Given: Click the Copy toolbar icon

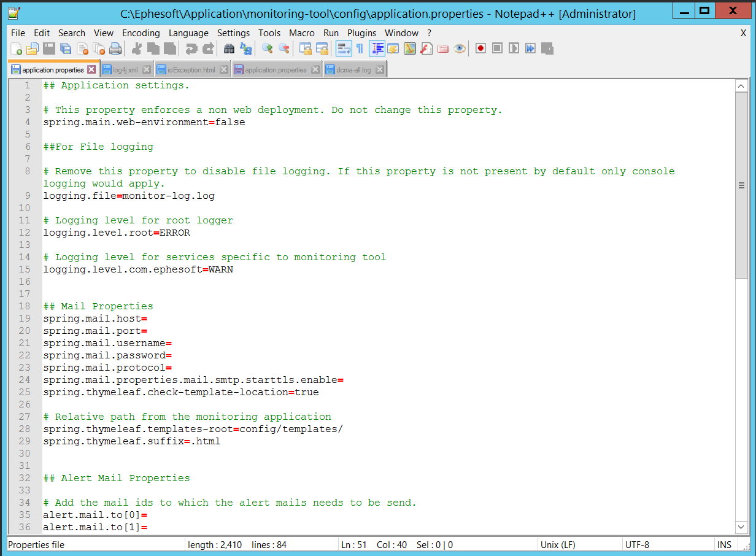Looking at the screenshot, I should [153, 48].
